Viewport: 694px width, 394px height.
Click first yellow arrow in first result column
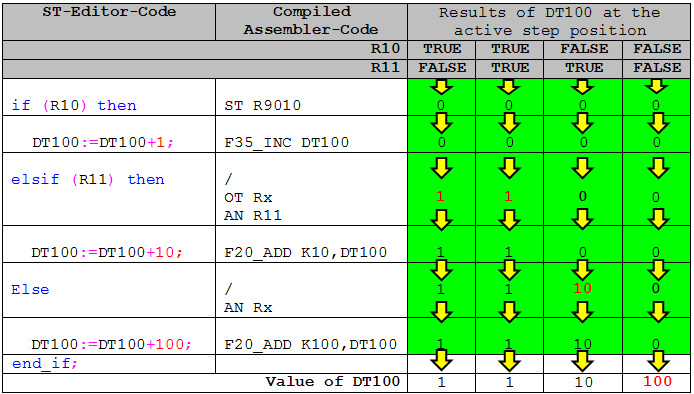click(x=441, y=87)
